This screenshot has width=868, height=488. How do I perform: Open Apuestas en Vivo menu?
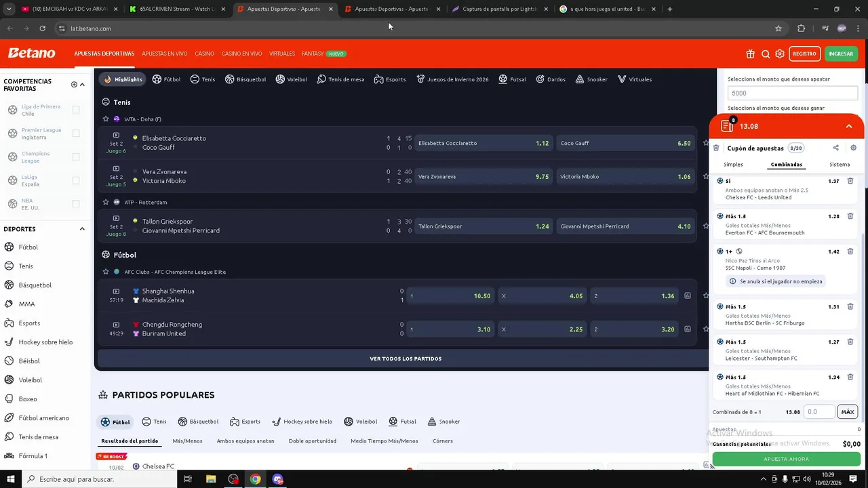[x=164, y=54]
